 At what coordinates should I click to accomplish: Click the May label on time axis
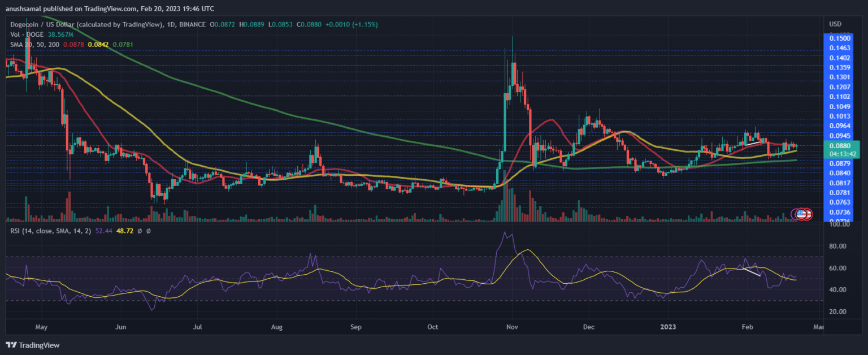[x=40, y=327]
